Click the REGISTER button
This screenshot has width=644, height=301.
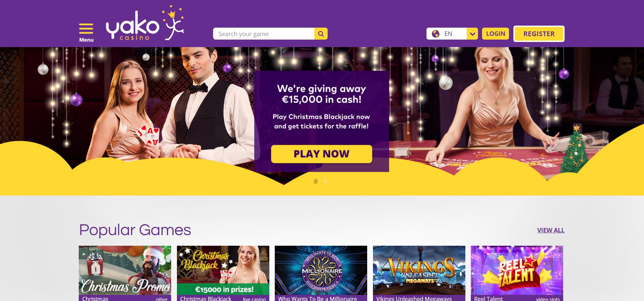coord(539,34)
